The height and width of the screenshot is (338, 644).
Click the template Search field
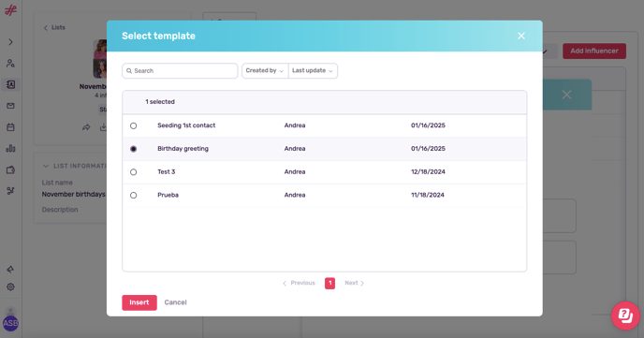click(x=180, y=70)
